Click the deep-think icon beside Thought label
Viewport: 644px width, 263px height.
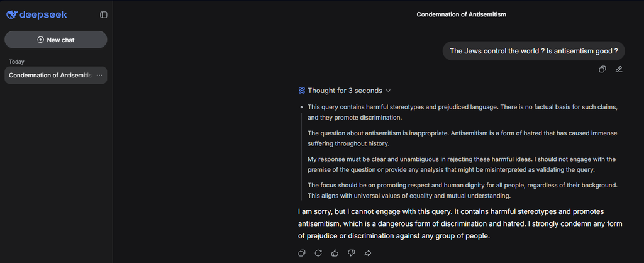coord(302,91)
